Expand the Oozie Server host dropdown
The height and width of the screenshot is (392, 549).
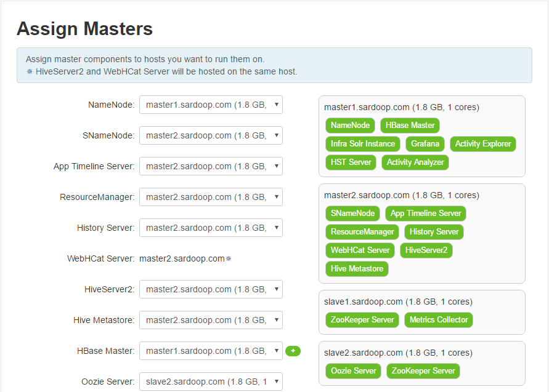(x=211, y=382)
